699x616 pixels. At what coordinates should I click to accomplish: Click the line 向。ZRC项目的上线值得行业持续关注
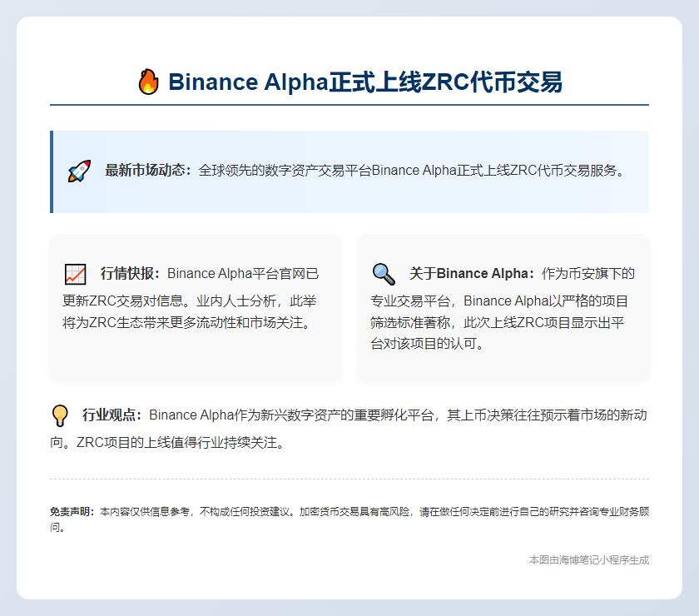click(167, 443)
